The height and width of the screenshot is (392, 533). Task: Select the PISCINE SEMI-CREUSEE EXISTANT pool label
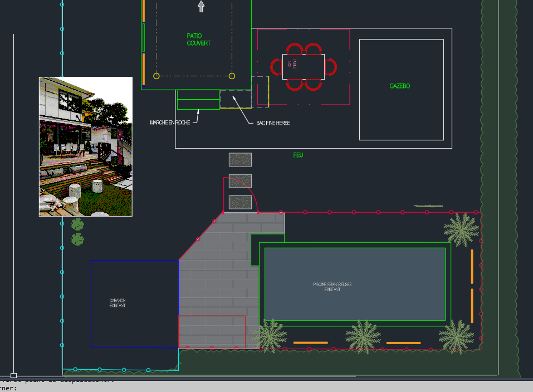332,287
